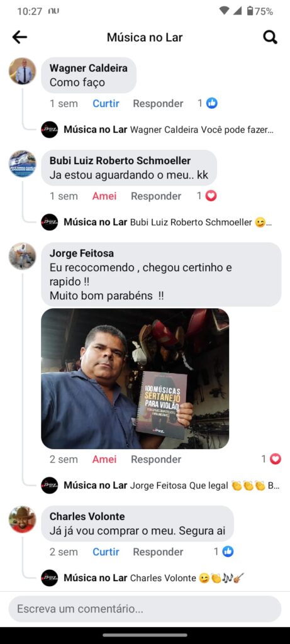
Task: Expand Música no Lar reply to Jorge
Action: pos(160,486)
